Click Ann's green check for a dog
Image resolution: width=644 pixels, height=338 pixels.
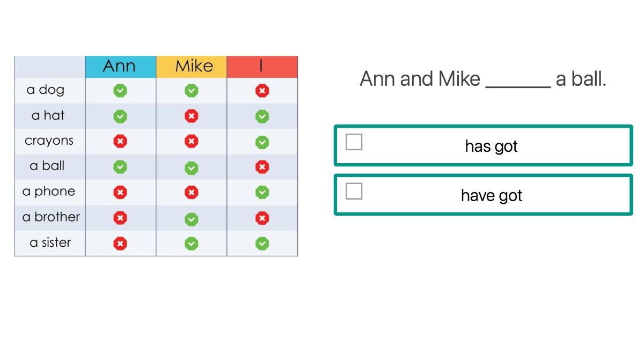pyautogui.click(x=120, y=91)
